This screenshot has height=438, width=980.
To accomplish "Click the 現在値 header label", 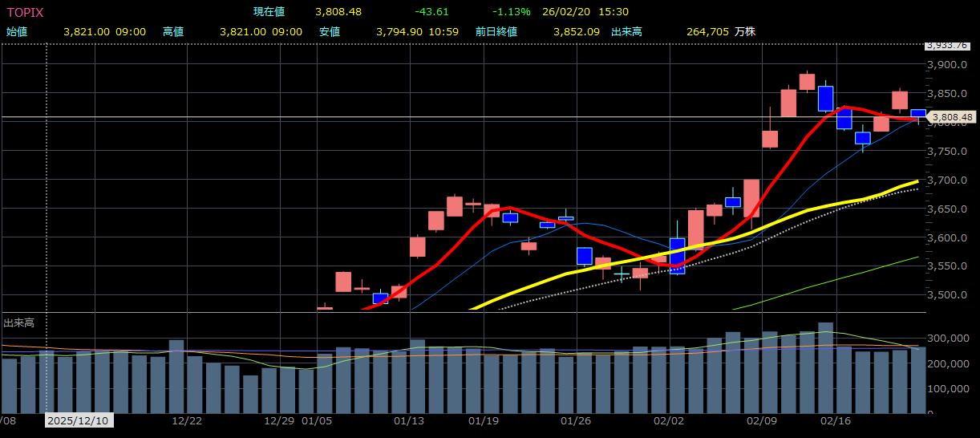I will click(x=269, y=12).
